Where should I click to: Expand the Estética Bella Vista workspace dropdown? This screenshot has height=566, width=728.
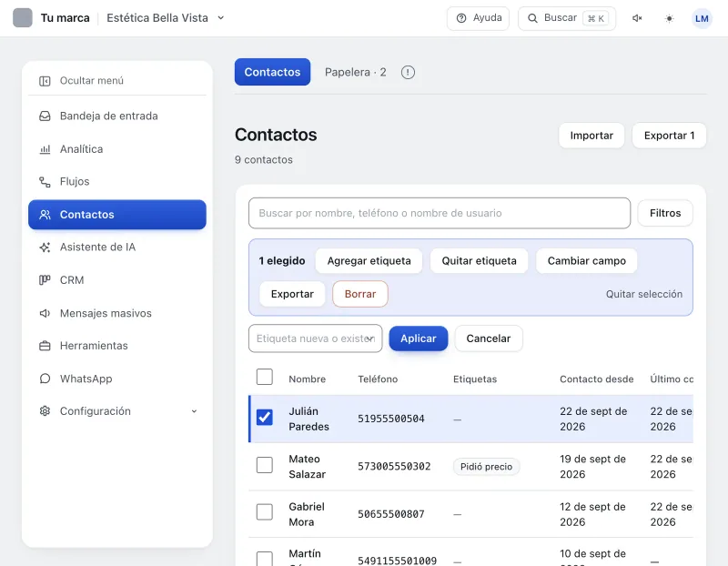tap(166, 18)
